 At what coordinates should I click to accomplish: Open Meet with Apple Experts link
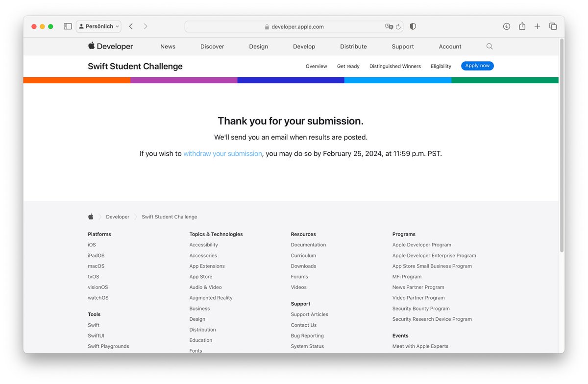pyautogui.click(x=420, y=346)
